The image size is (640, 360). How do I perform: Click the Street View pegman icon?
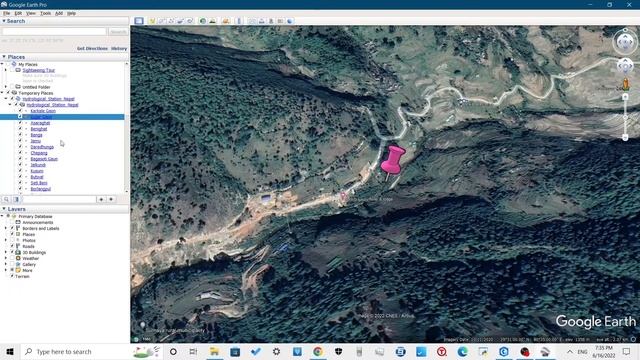pos(625,84)
